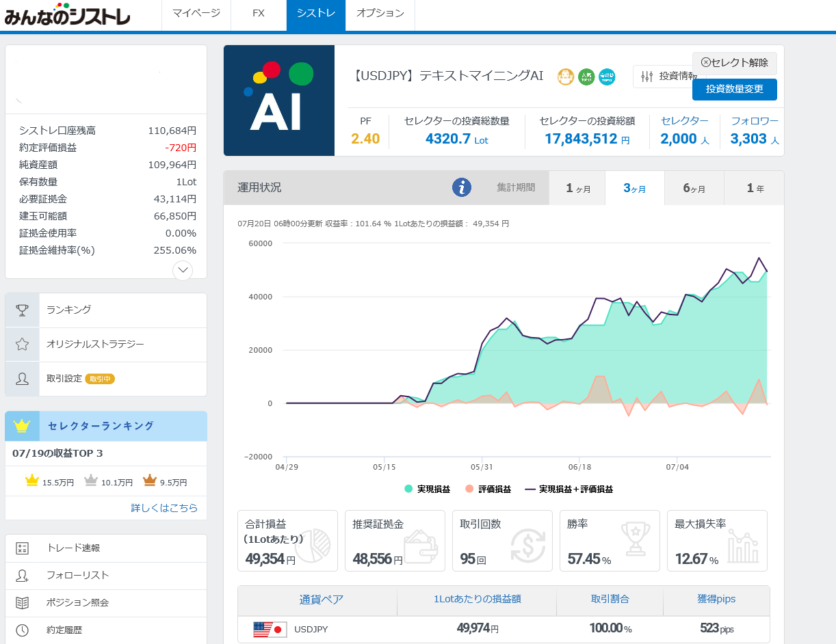The width and height of the screenshot is (836, 644).
Task: Click the ポジション照会 book icon
Action: tap(22, 603)
